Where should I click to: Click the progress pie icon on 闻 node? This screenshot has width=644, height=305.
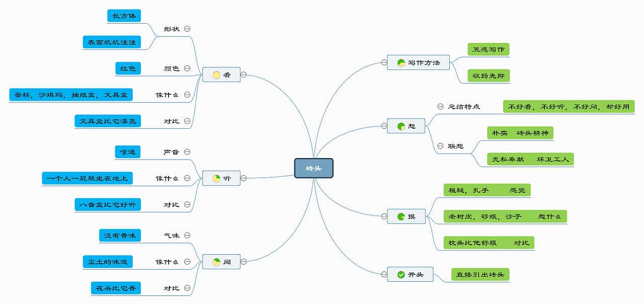coord(216,262)
